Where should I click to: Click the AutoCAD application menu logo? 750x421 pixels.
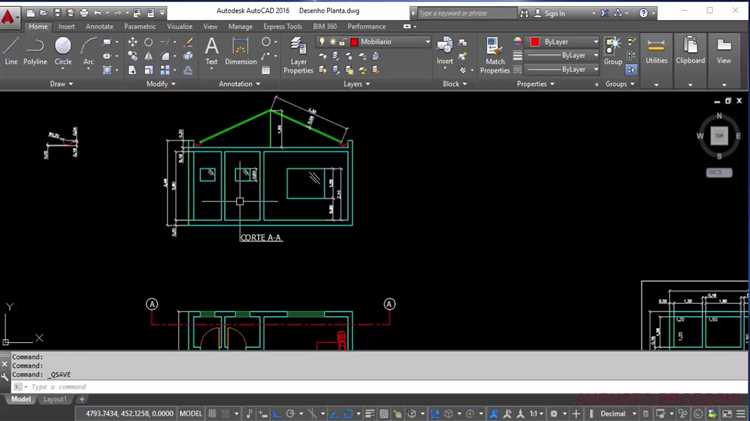8,17
